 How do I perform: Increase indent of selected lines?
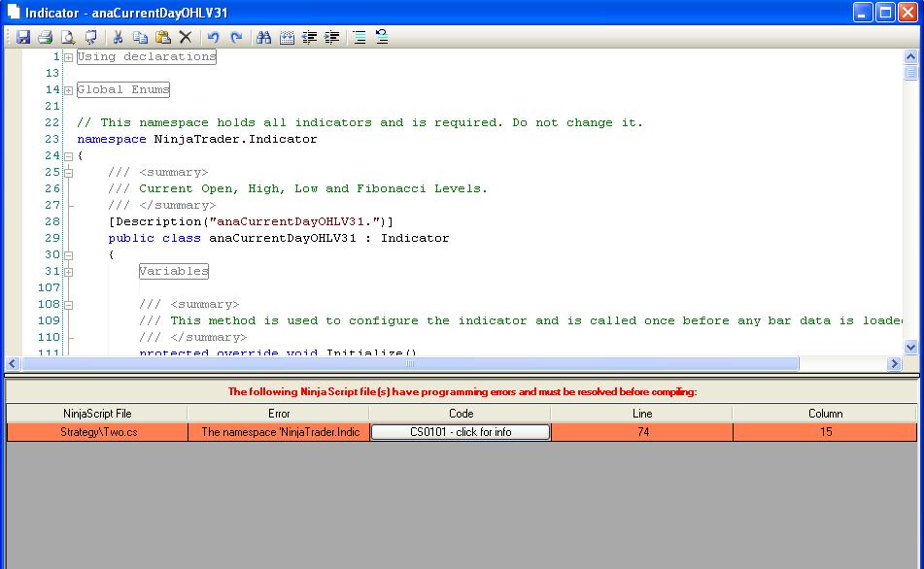pos(331,37)
